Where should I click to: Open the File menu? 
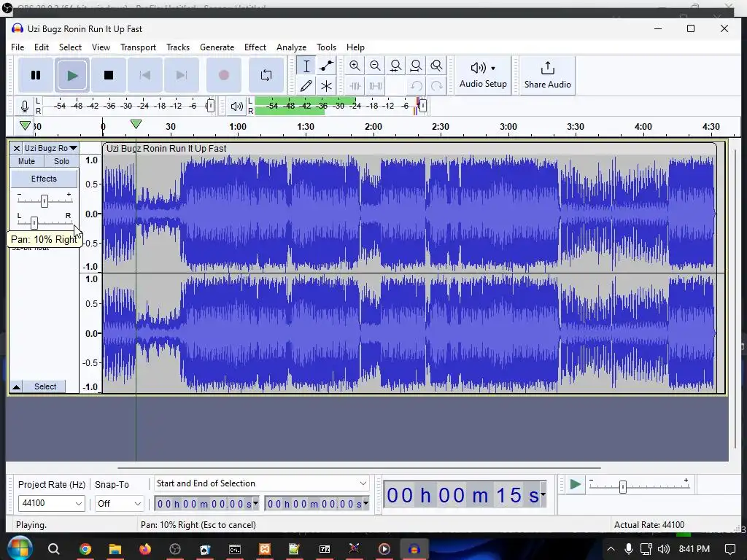pyautogui.click(x=18, y=47)
